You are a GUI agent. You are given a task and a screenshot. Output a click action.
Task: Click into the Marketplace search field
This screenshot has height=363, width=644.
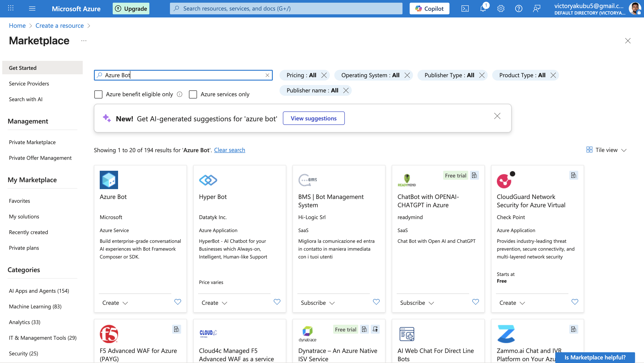182,75
